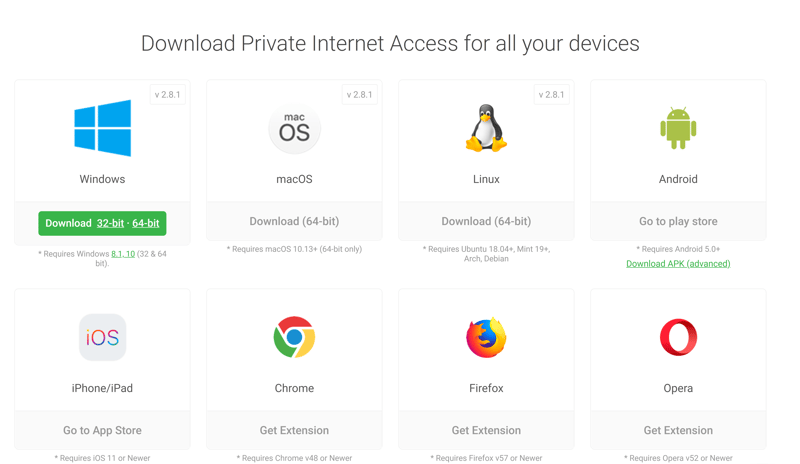Click the Windows logo icon

pyautogui.click(x=103, y=128)
